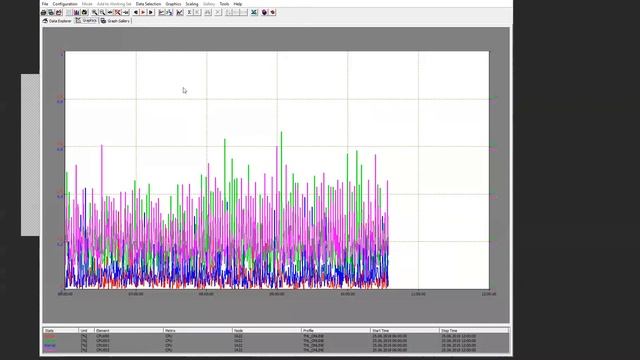The image size is (640, 360).
Task: Click the camera snapshot toolbar icon
Action: click(x=84, y=13)
